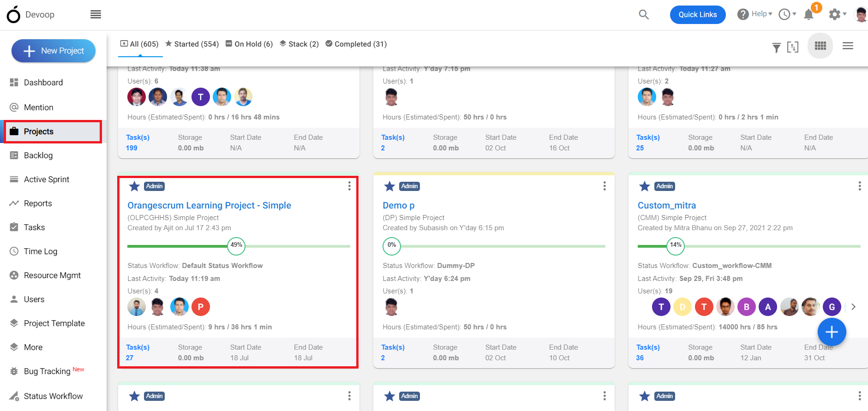Filter by On Hold (6) tab

[249, 44]
